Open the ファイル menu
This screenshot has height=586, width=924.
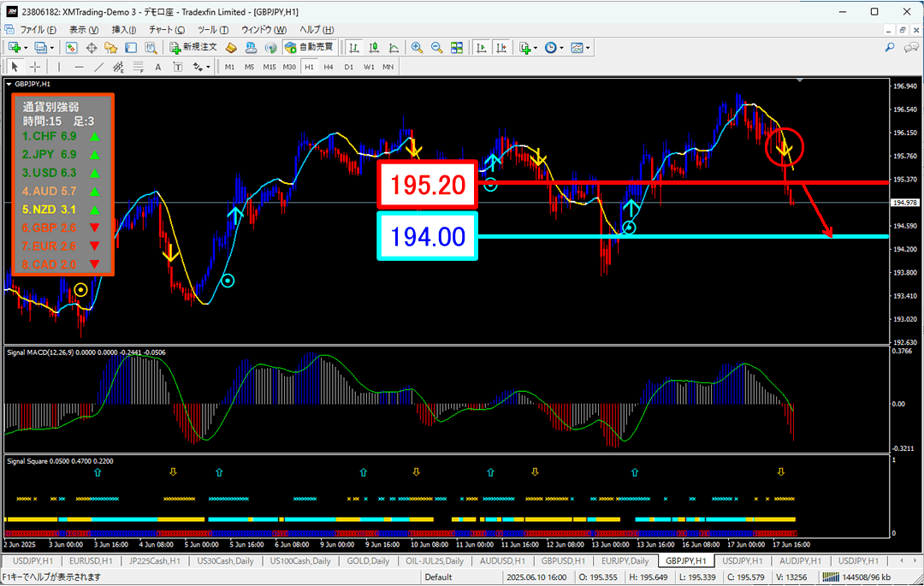point(38,29)
